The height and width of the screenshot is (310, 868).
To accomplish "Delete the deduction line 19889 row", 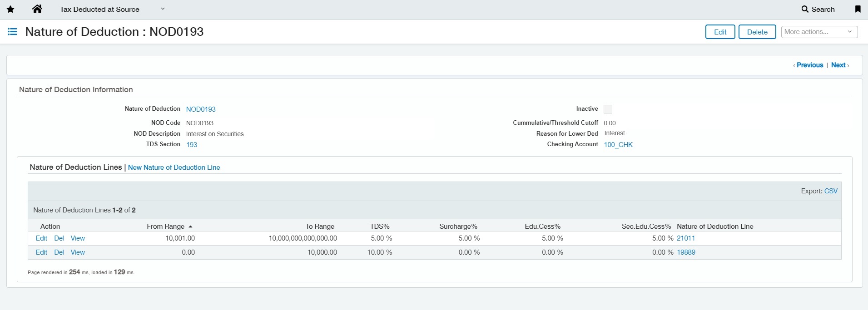I will 59,252.
